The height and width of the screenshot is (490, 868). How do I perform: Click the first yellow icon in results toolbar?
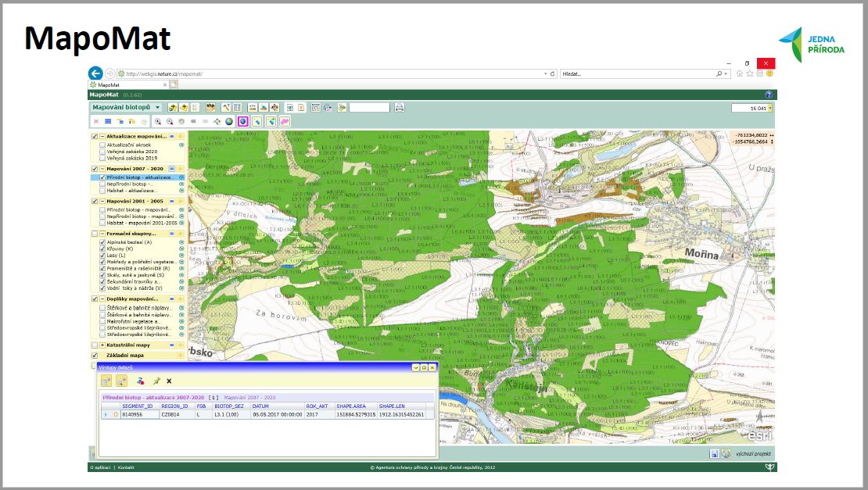[x=106, y=381]
